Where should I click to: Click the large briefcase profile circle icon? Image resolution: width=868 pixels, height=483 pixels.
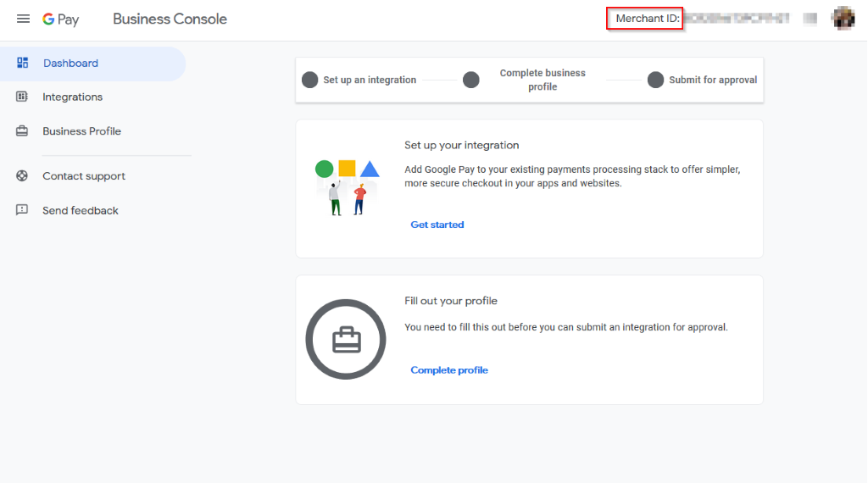point(346,339)
